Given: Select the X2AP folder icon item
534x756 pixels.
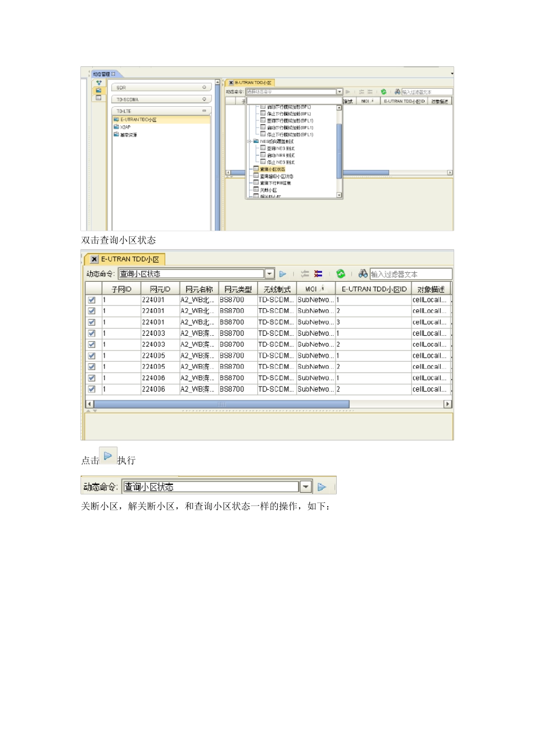Looking at the screenshot, I should click(x=116, y=127).
